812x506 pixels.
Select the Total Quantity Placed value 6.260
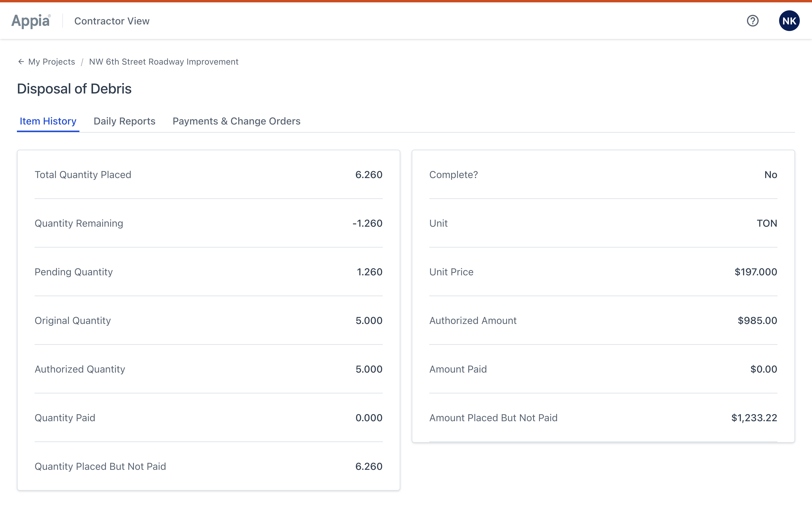pyautogui.click(x=369, y=175)
